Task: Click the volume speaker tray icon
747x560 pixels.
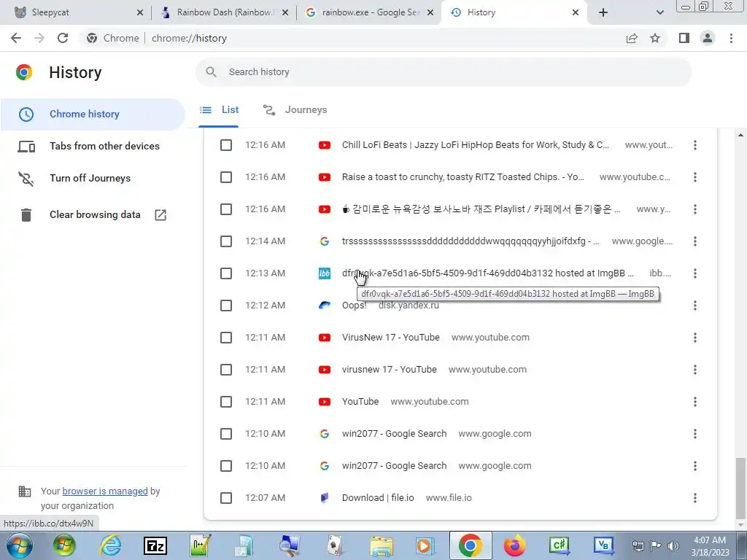Action: [x=673, y=546]
